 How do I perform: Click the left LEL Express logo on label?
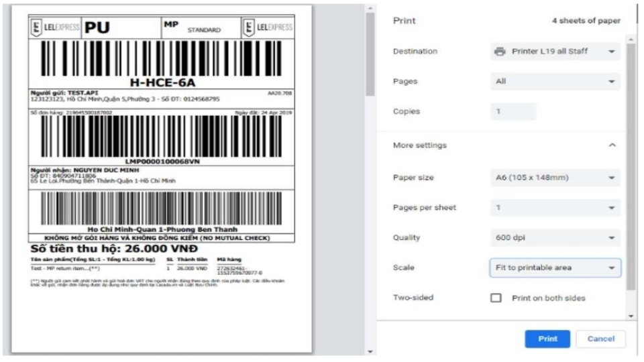tap(55, 27)
